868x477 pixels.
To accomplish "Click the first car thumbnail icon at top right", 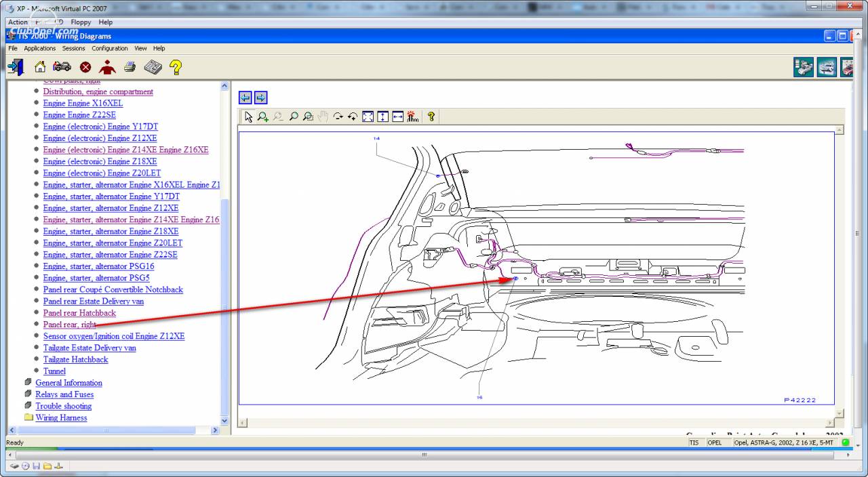I will (x=804, y=67).
